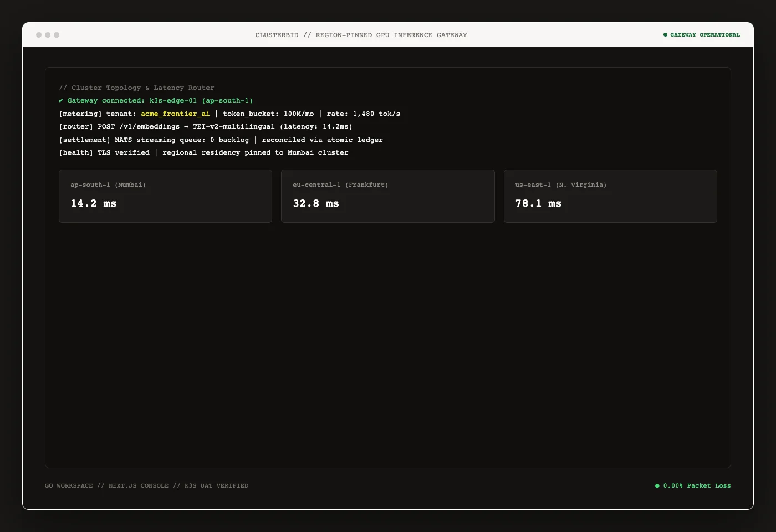This screenshot has height=532, width=776.
Task: Click the 0.00% Packet Loss indicator
Action: pos(693,485)
